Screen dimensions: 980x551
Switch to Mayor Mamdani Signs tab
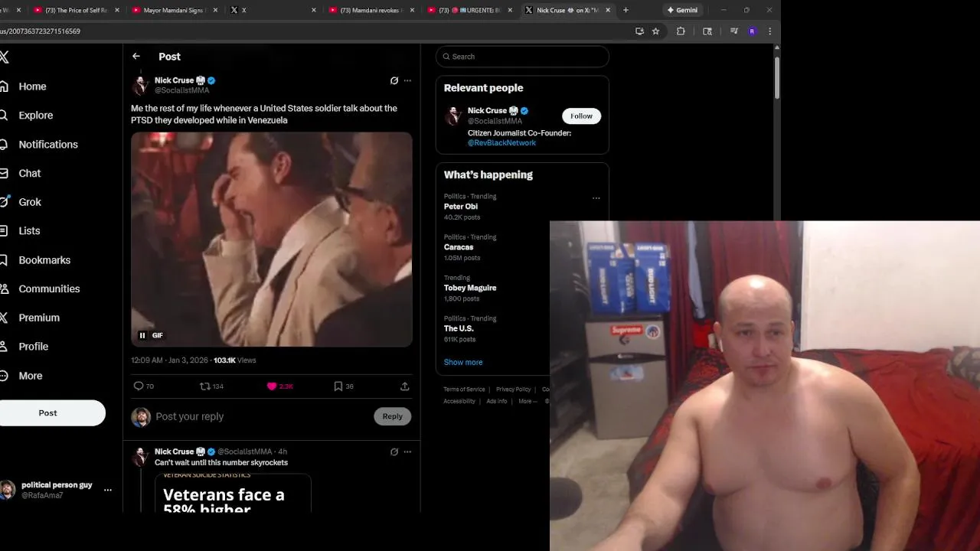coord(175,10)
